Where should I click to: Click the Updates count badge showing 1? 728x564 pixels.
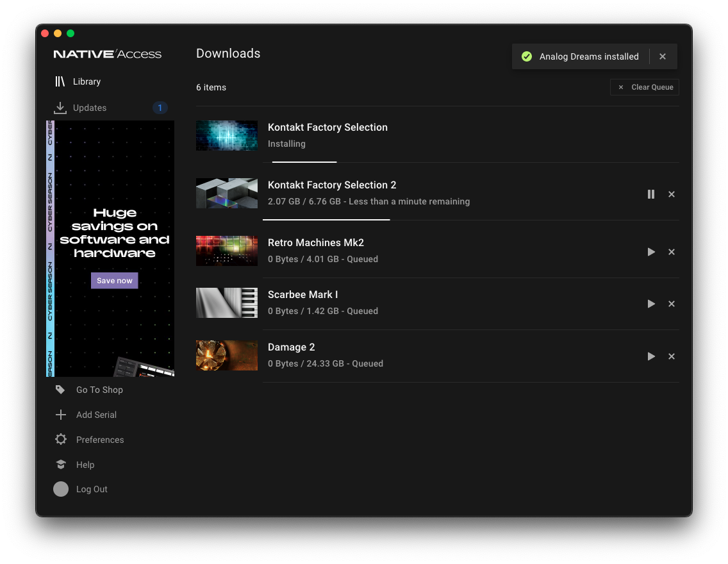tap(160, 108)
